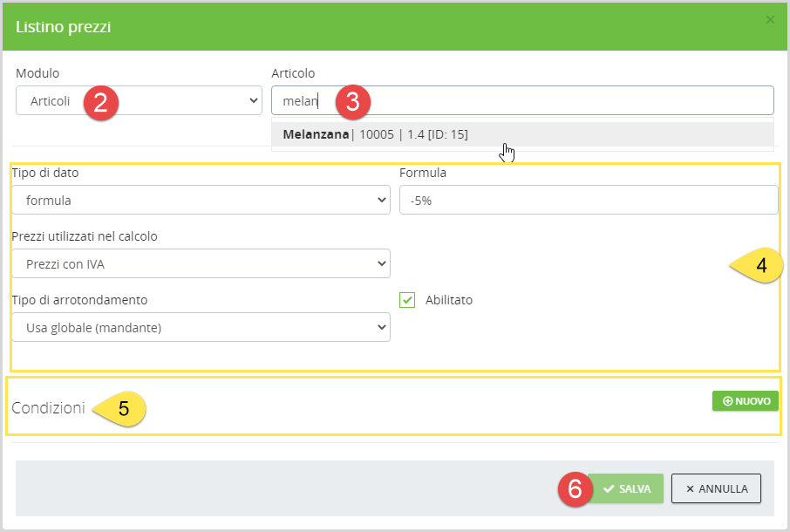Click the Prezzi utilizzati nel calcolo label
This screenshot has height=532, width=790.
(85, 236)
